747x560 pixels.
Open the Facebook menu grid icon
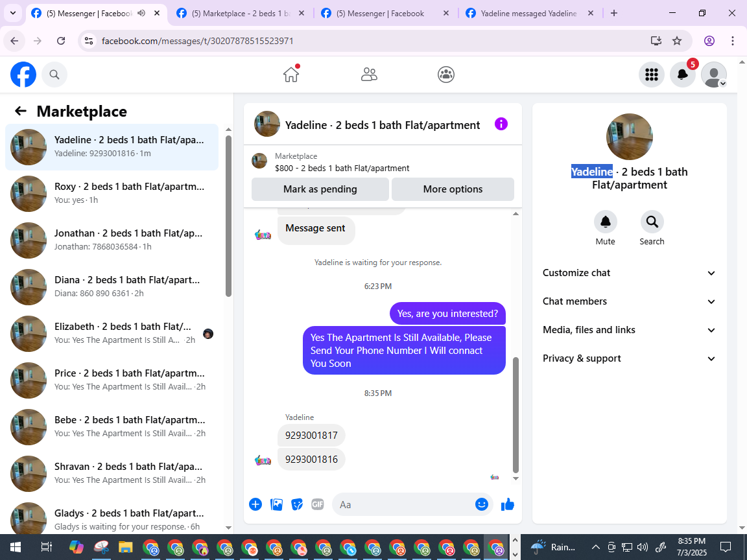[x=651, y=75]
